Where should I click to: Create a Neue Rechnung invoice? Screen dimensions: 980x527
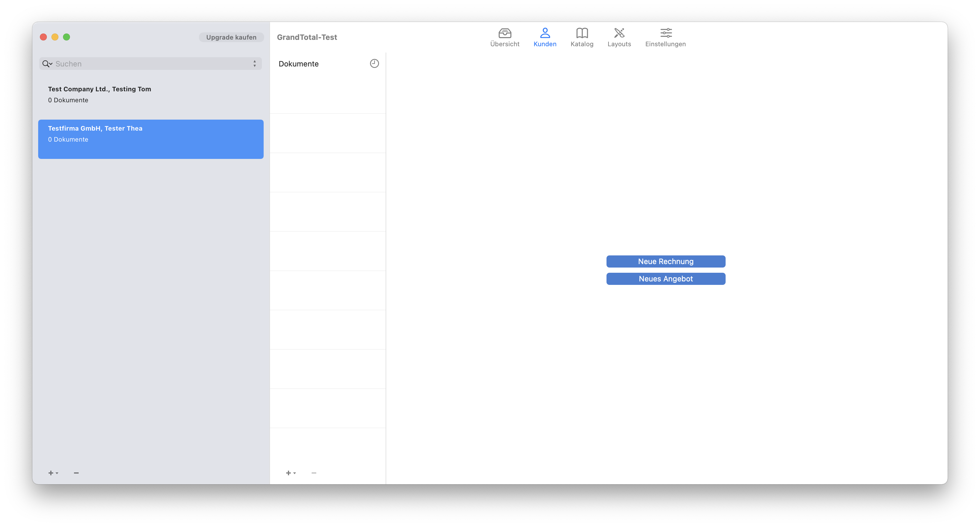(666, 261)
